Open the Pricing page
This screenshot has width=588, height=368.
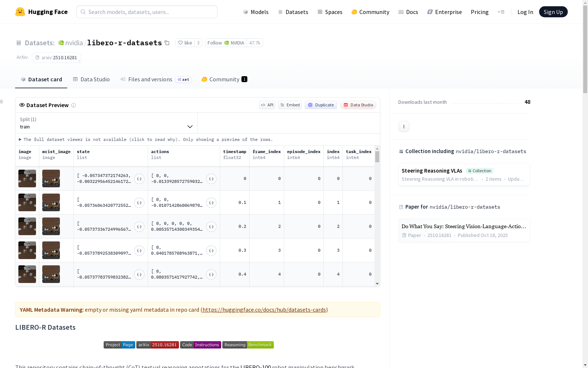[480, 12]
